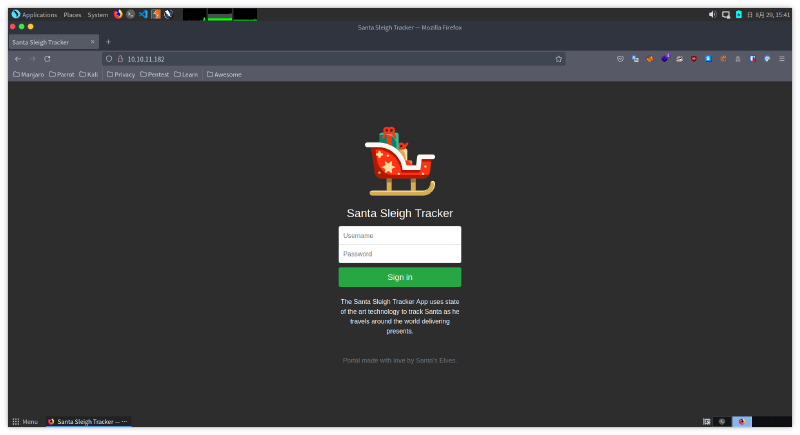Focus the Username field
Screen dimensions: 800x435
[x=400, y=236]
